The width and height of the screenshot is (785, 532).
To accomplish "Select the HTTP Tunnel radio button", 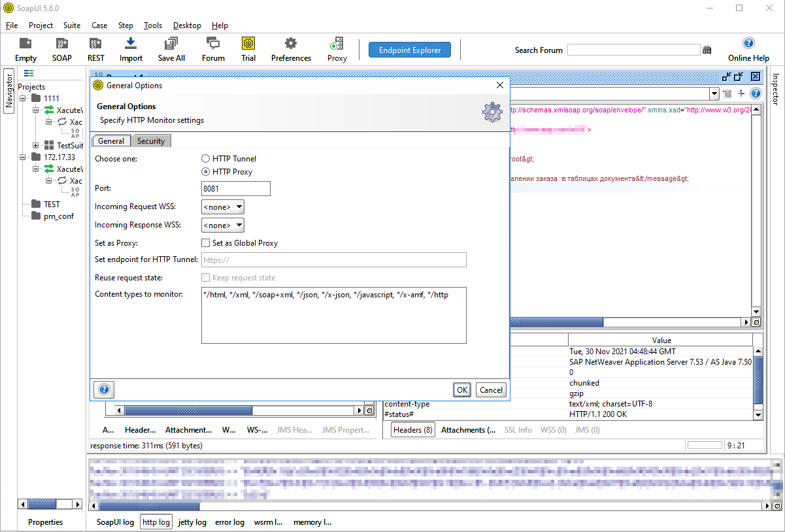I will (x=206, y=159).
